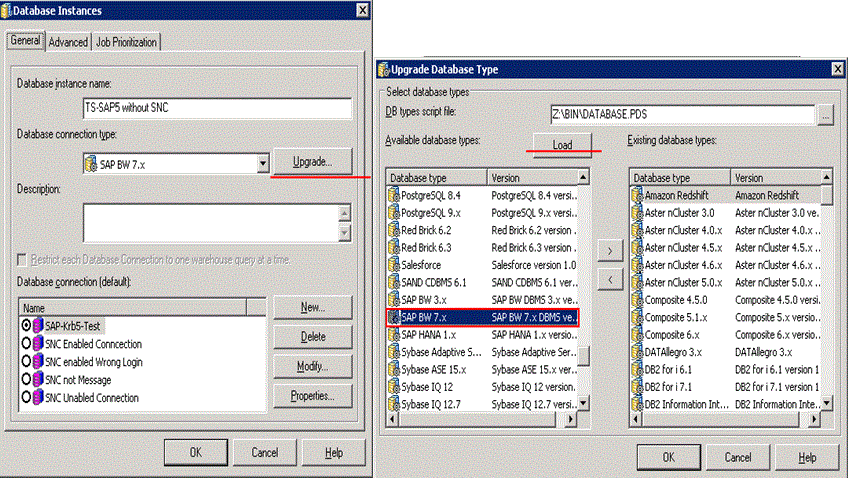The image size is (848, 482).
Task: Click the Red Brick 6.3 icon
Action: click(x=394, y=247)
